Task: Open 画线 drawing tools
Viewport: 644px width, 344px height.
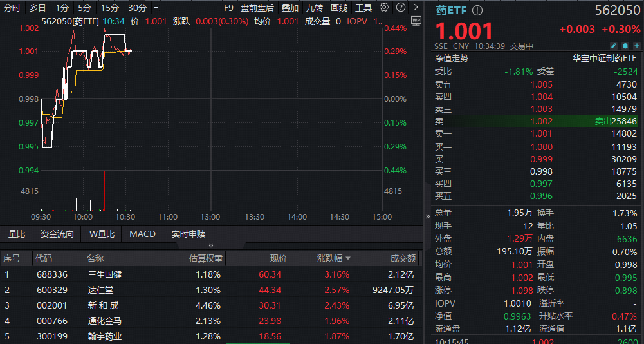Action: coord(339,7)
